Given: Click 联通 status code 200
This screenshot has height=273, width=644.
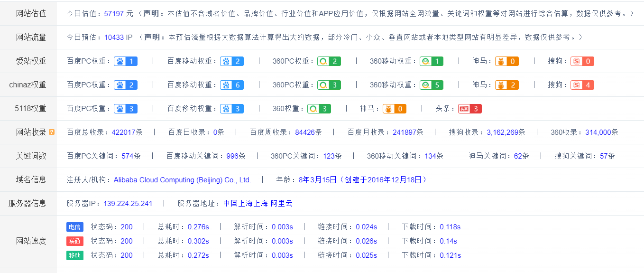Looking at the screenshot, I should [x=127, y=241].
